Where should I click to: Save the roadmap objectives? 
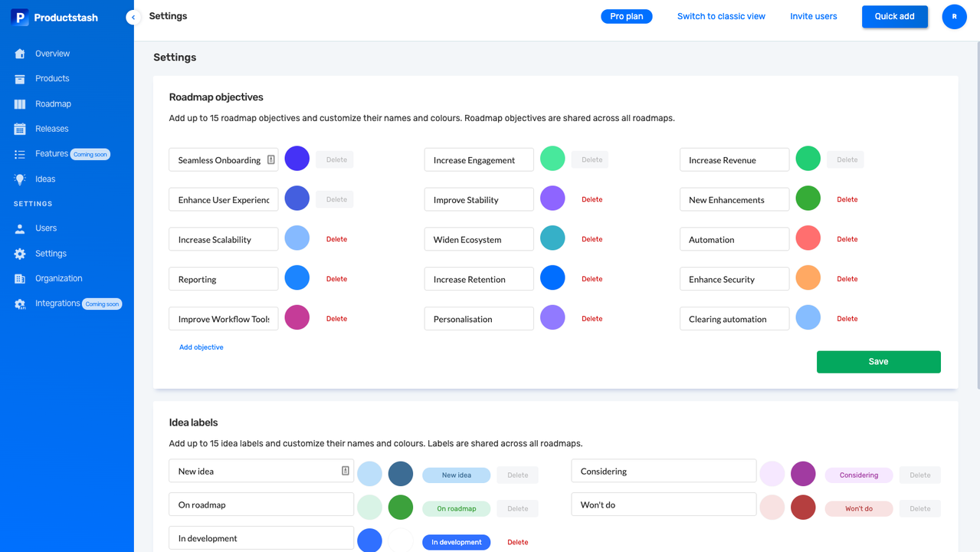[x=878, y=362]
